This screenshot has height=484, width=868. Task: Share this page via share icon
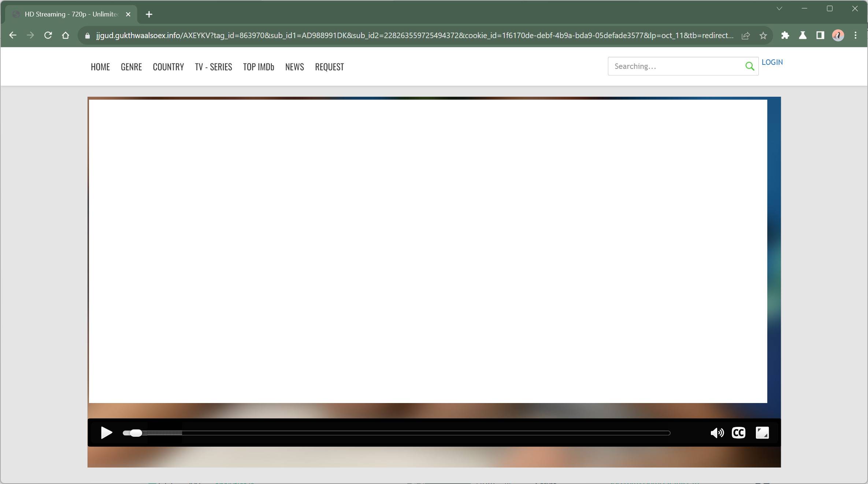coord(746,36)
